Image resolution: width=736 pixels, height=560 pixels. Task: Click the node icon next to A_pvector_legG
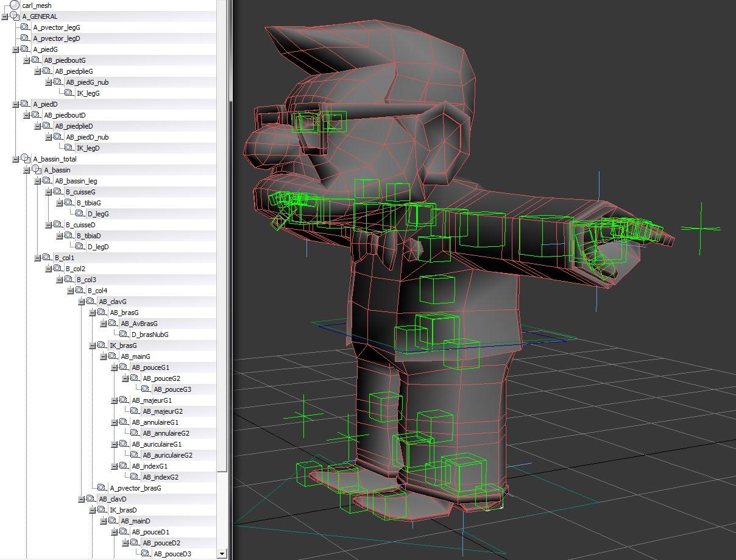pyautogui.click(x=25, y=27)
